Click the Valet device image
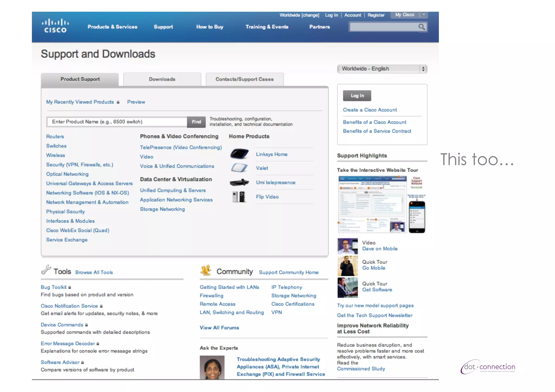 coord(239,168)
